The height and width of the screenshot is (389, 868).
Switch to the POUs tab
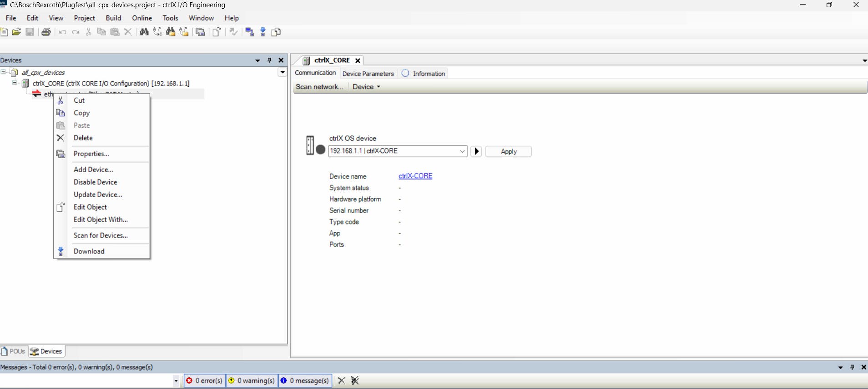point(13,351)
